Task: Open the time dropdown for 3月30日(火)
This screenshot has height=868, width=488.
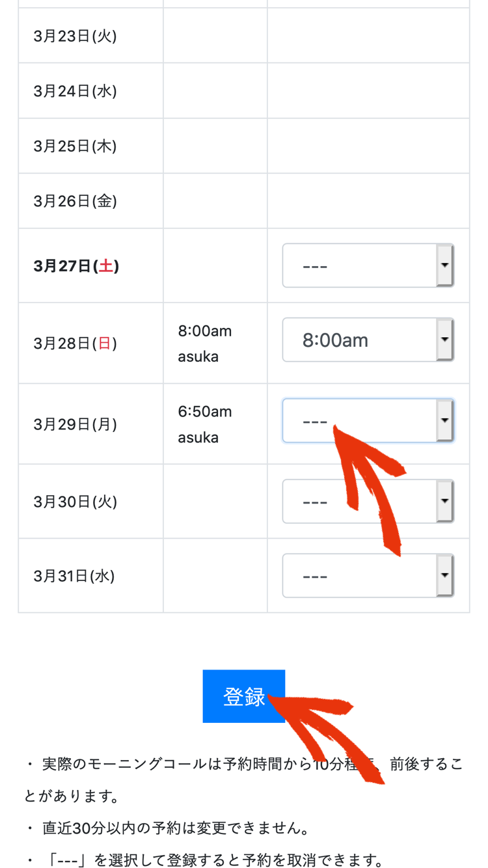Action: pyautogui.click(x=368, y=501)
